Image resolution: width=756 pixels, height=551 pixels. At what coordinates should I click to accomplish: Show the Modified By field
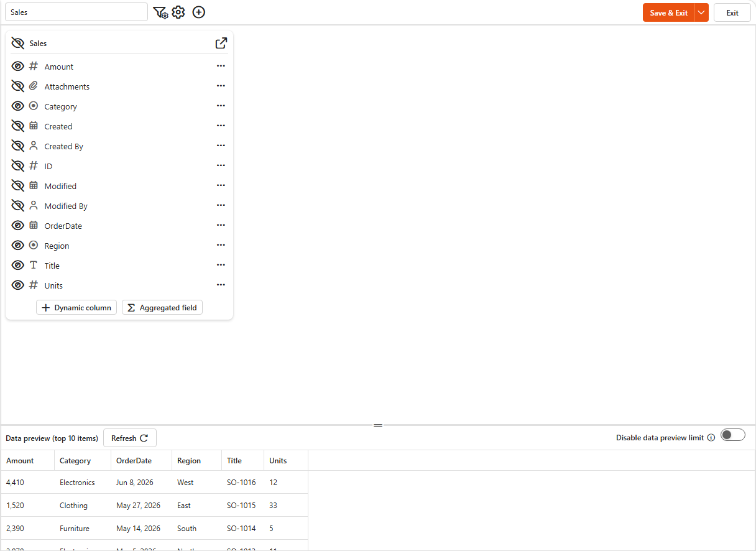pyautogui.click(x=18, y=205)
